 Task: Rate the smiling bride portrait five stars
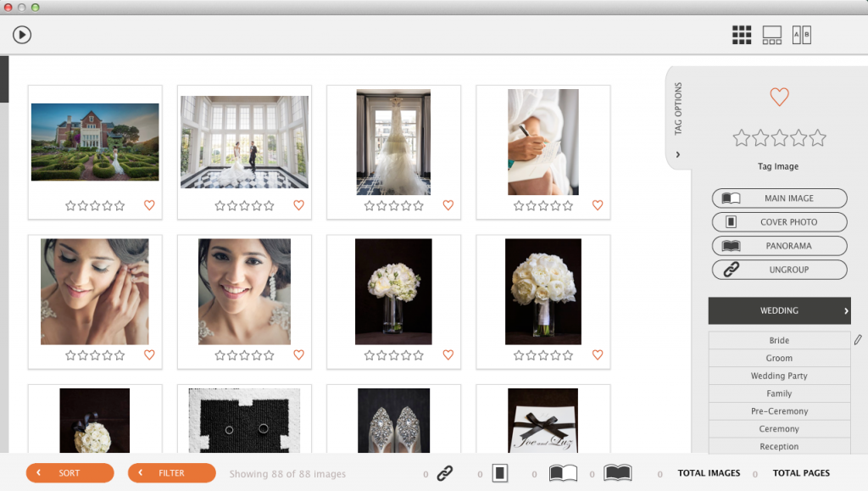tap(269, 355)
